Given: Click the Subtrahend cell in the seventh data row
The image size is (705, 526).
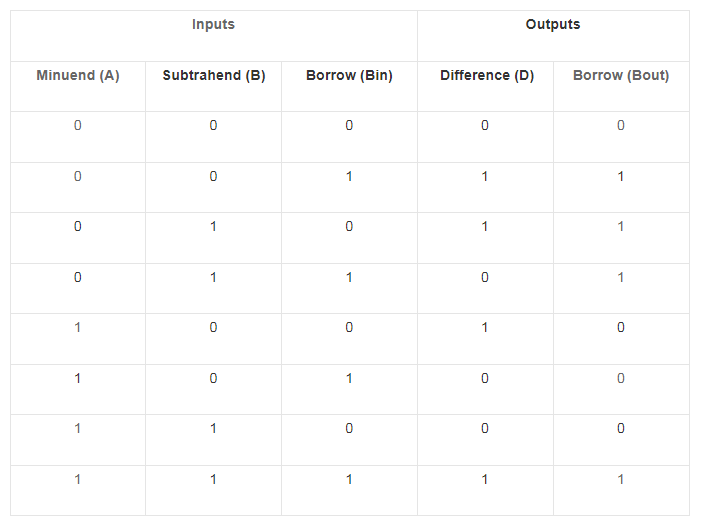Looking at the screenshot, I should pyautogui.click(x=213, y=429).
